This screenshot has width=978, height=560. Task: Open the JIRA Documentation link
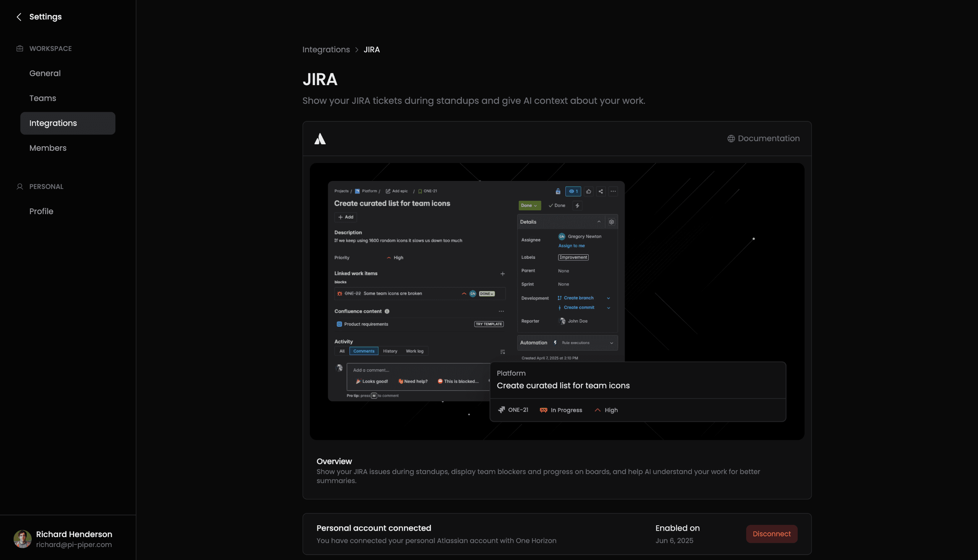click(x=763, y=139)
